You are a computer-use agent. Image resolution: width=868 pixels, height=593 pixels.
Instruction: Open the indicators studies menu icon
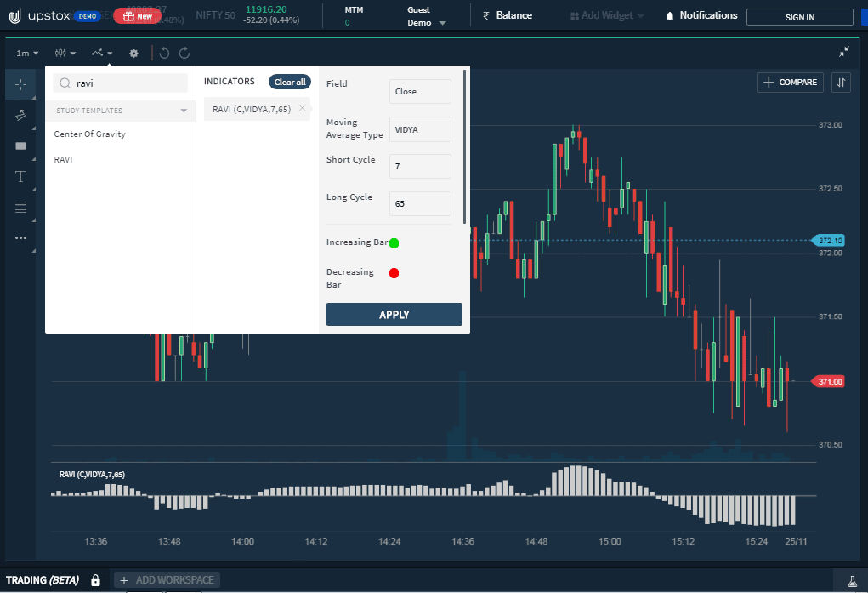[x=102, y=54]
